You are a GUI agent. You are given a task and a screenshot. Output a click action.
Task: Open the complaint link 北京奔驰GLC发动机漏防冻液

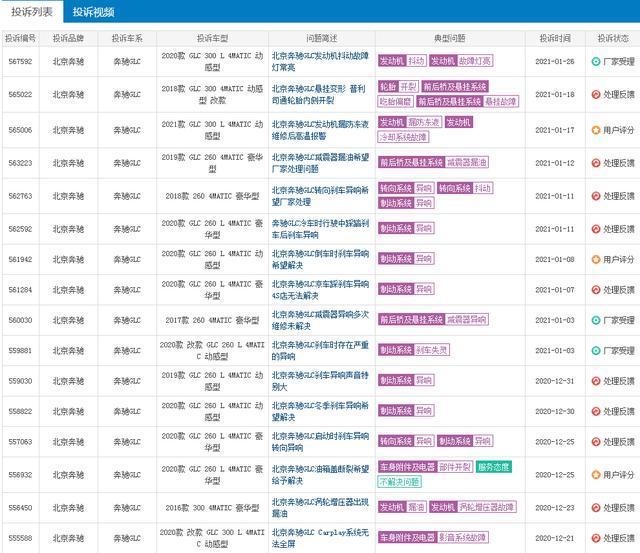click(x=320, y=130)
